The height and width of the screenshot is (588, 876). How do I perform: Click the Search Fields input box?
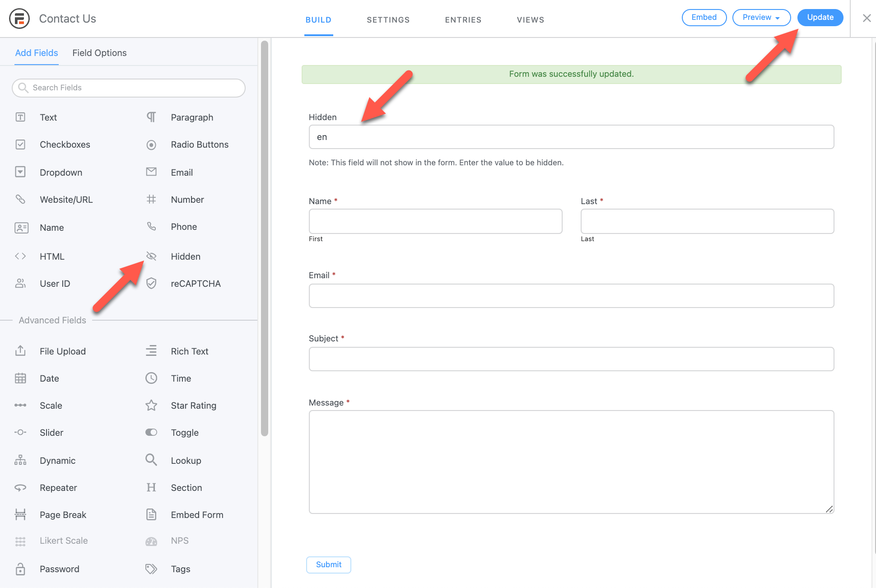click(x=129, y=88)
